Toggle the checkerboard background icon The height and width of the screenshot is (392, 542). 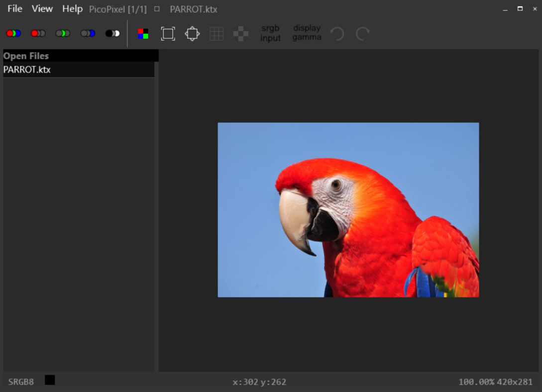(x=241, y=34)
